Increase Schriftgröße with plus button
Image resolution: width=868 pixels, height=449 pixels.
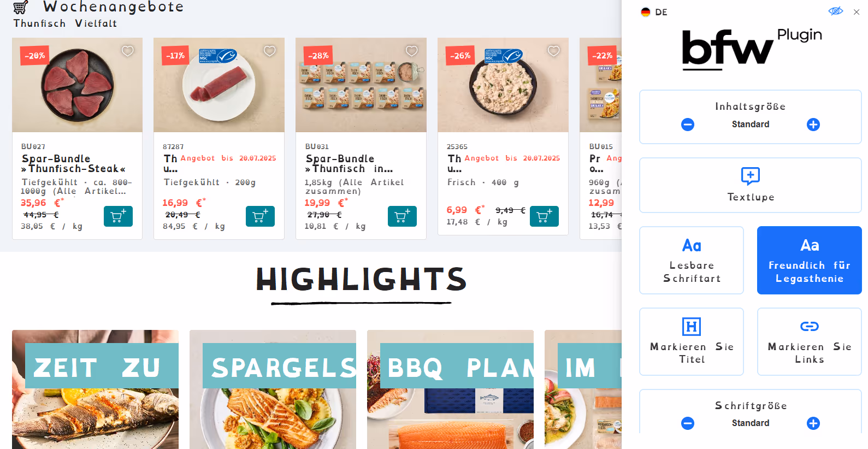(x=813, y=423)
